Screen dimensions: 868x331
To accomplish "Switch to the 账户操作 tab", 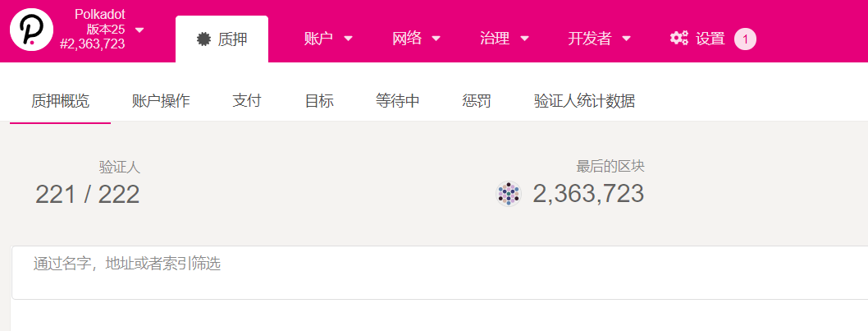I will pos(161,102).
